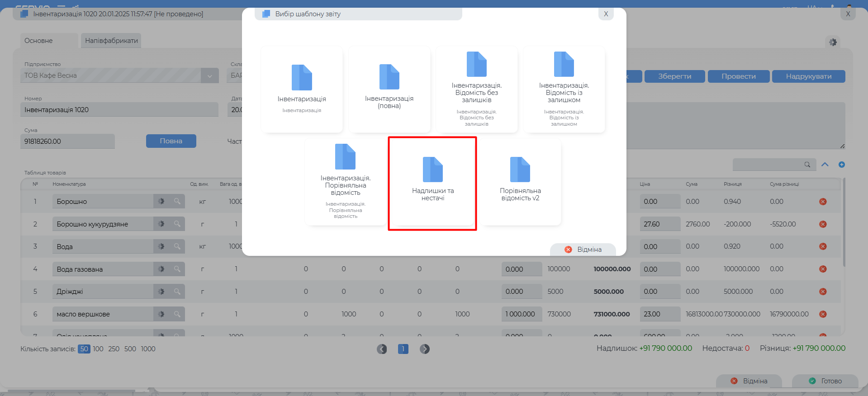Viewport: 868px width, 396px height.
Task: Click the gear settings icon above the buttons
Action: click(833, 42)
